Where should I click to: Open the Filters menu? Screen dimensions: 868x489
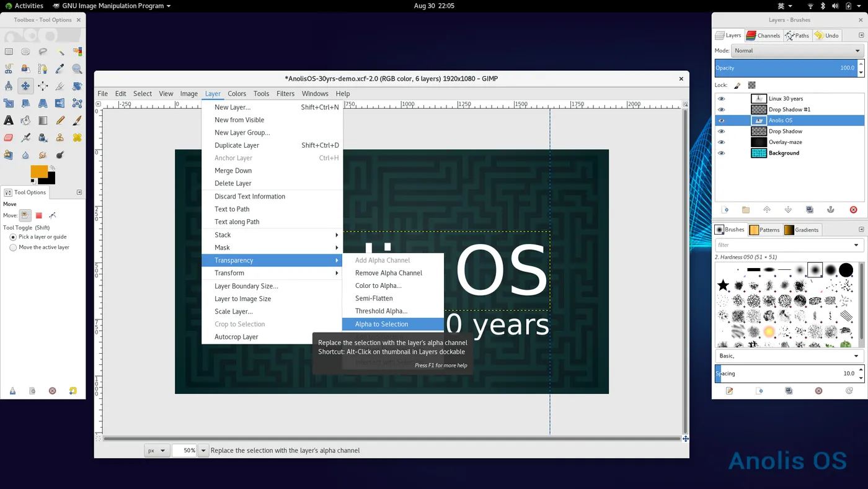coord(285,94)
